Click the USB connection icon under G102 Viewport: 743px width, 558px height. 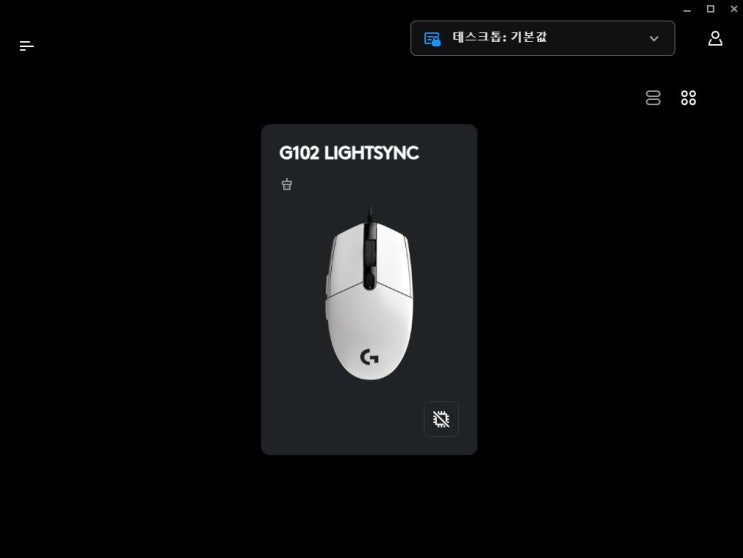coord(287,184)
